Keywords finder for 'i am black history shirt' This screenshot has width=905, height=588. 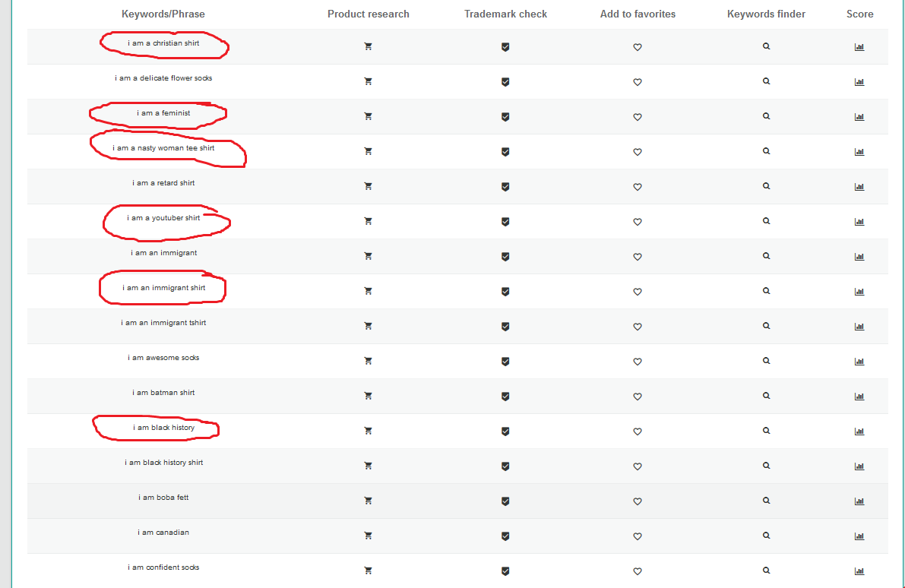(x=766, y=466)
